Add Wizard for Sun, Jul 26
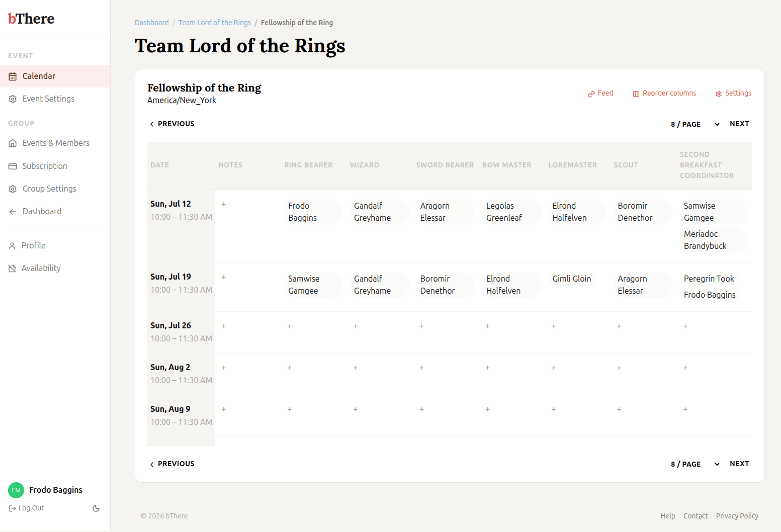This screenshot has height=532, width=781. (356, 326)
